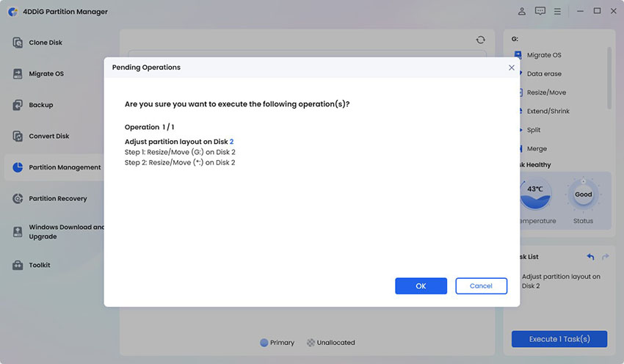Open the Backup section
The width and height of the screenshot is (624, 364).
(x=41, y=105)
